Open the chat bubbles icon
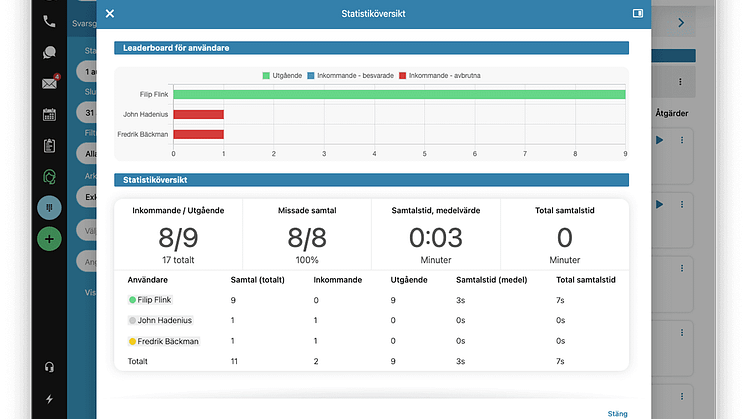 49,52
